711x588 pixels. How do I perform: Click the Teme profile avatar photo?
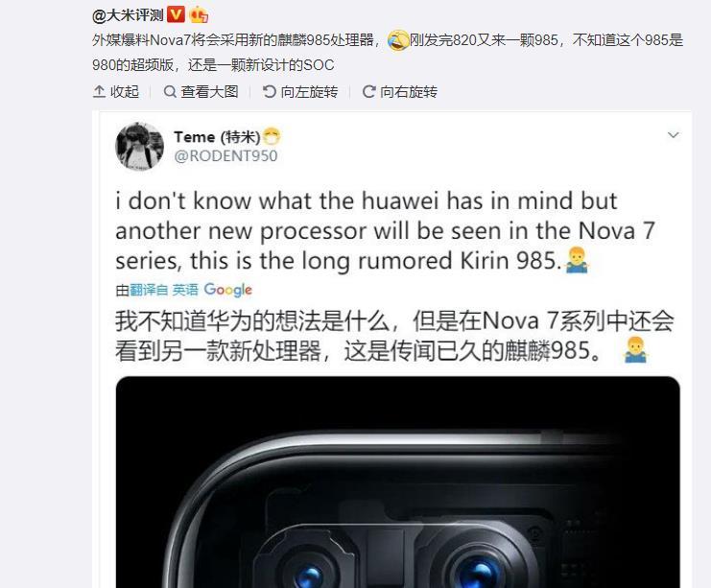[x=140, y=146]
